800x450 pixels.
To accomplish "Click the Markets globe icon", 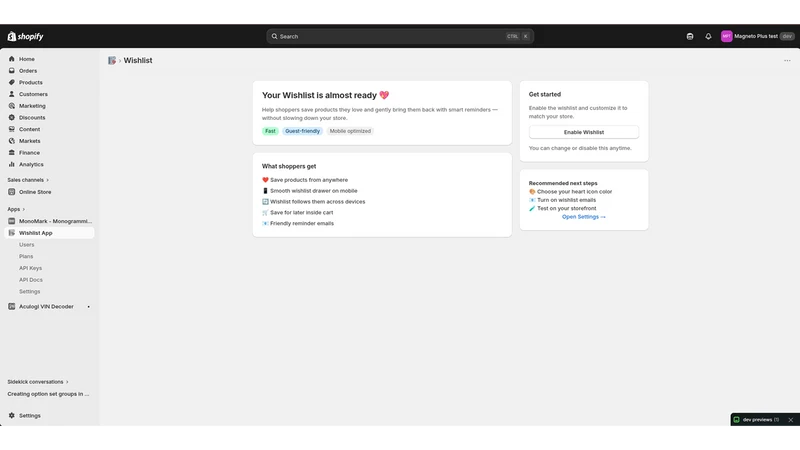I will (12, 141).
